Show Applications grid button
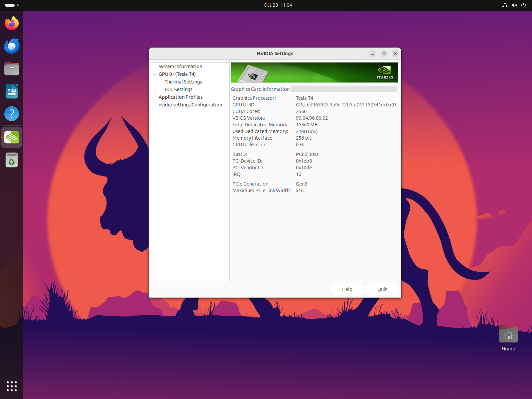Viewport: 532px width, 399px height. coord(12,386)
